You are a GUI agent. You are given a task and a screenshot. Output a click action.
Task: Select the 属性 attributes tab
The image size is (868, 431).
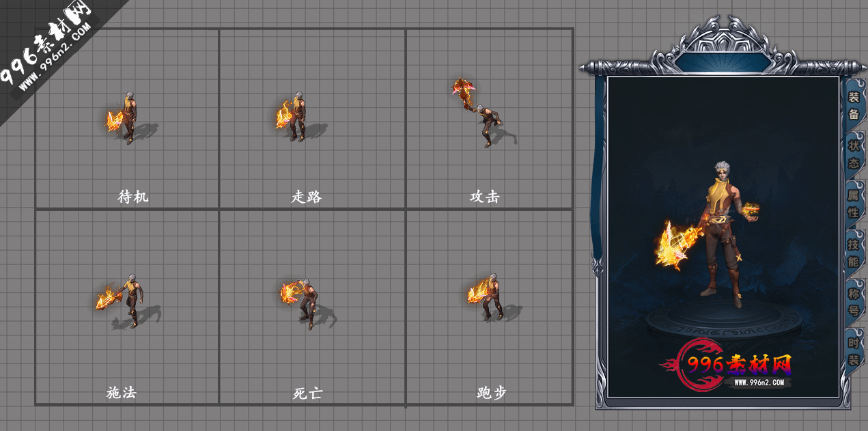[x=854, y=204]
